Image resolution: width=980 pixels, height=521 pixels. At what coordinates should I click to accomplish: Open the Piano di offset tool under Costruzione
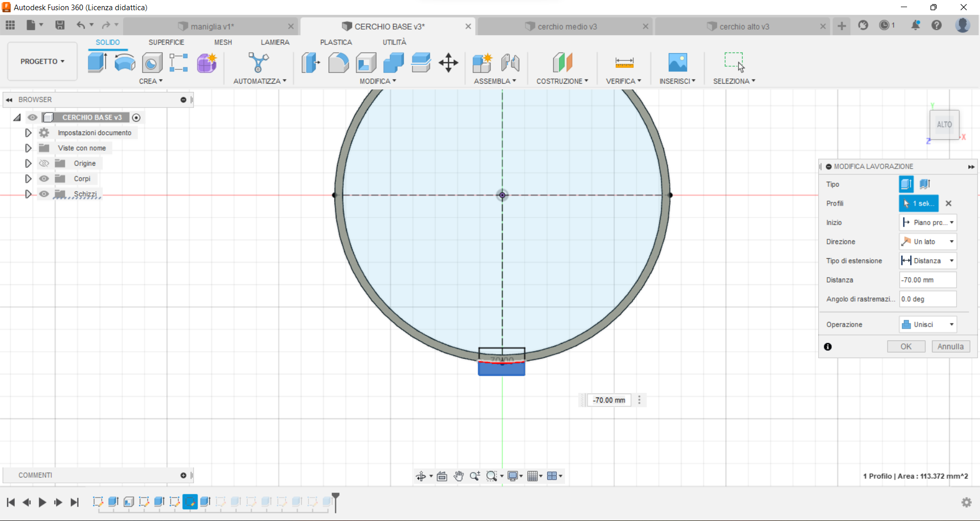click(562, 62)
